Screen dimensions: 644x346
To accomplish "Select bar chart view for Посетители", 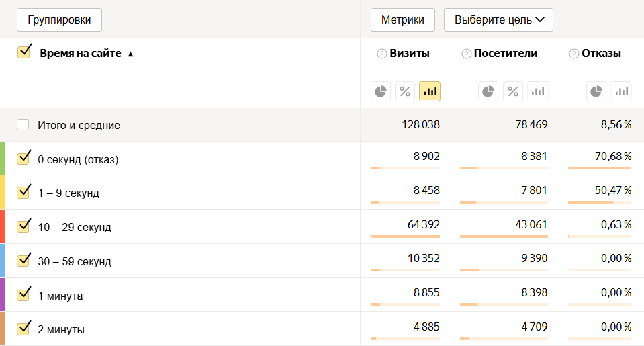I will 537,91.
